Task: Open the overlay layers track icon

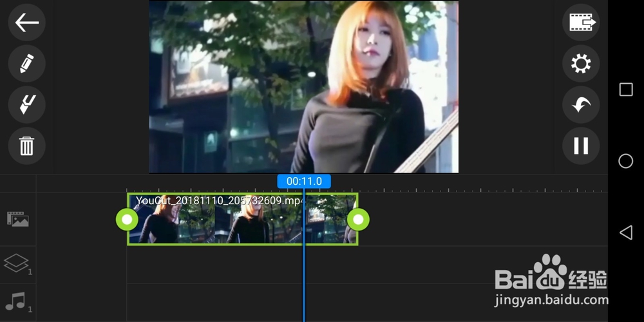Action: point(17,263)
